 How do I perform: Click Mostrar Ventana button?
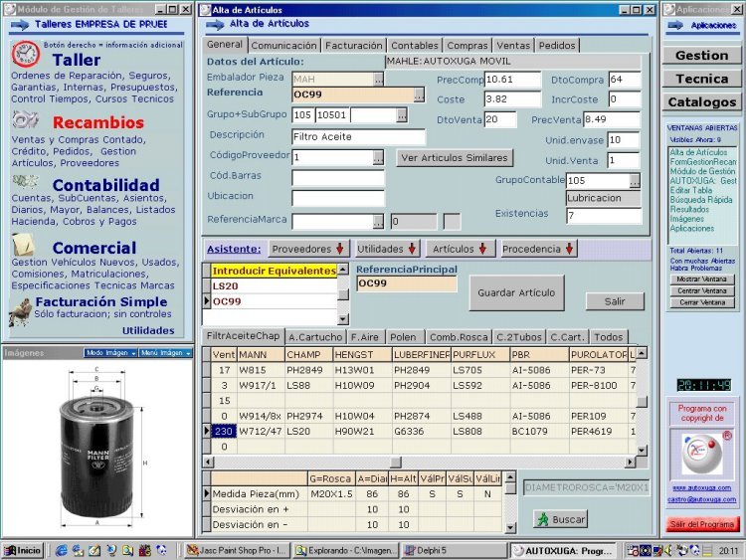[x=702, y=279]
